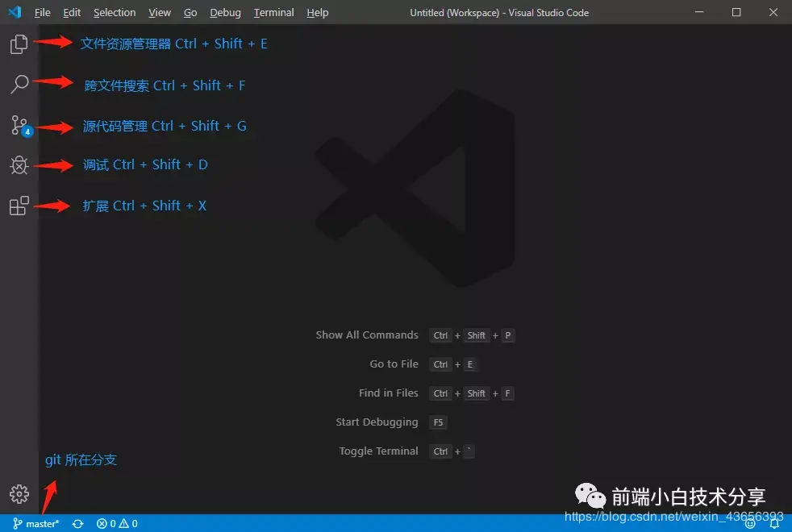Click the Start Debugging text

(377, 422)
